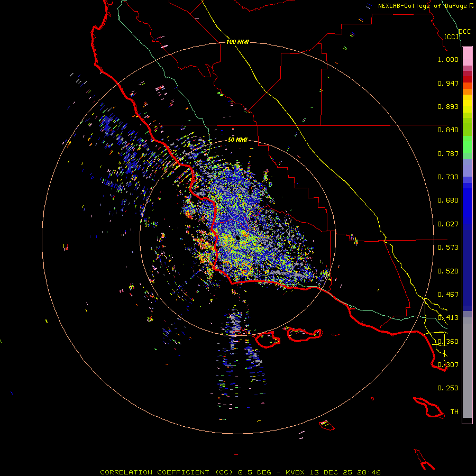Click the 0.360 legend value

[x=448, y=342]
